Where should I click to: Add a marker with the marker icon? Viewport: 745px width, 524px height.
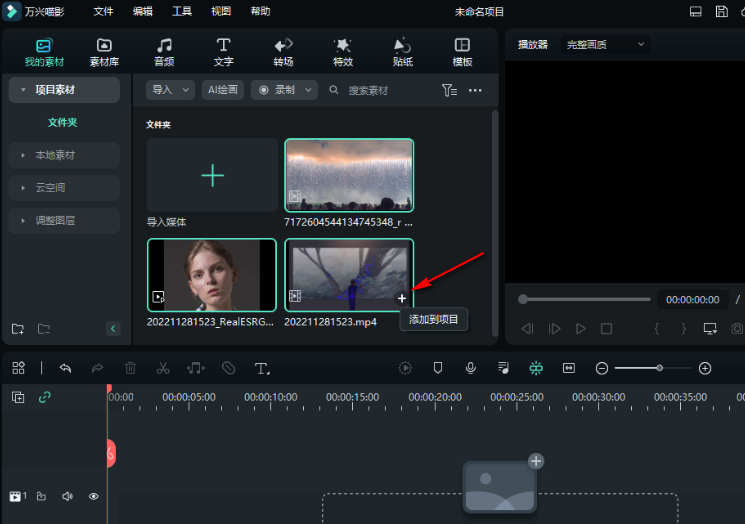coord(437,368)
